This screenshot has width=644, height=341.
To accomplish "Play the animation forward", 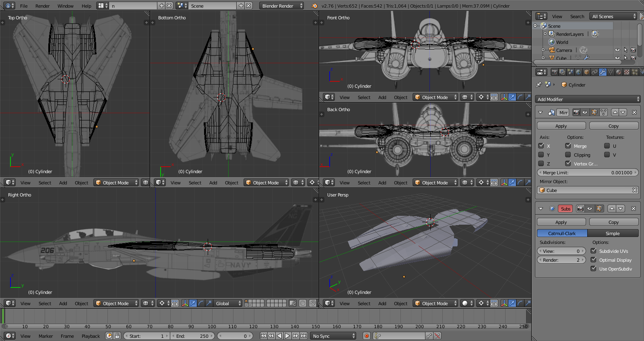I will (287, 336).
